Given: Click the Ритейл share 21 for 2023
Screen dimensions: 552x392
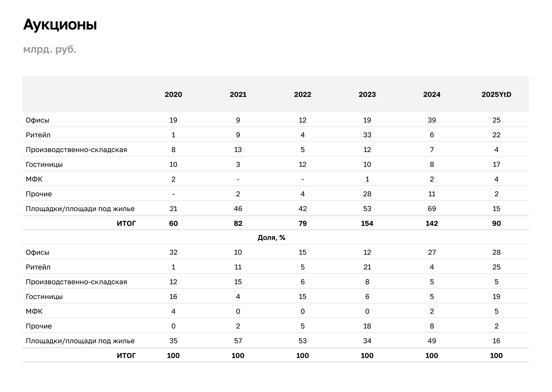Looking at the screenshot, I should (367, 267).
